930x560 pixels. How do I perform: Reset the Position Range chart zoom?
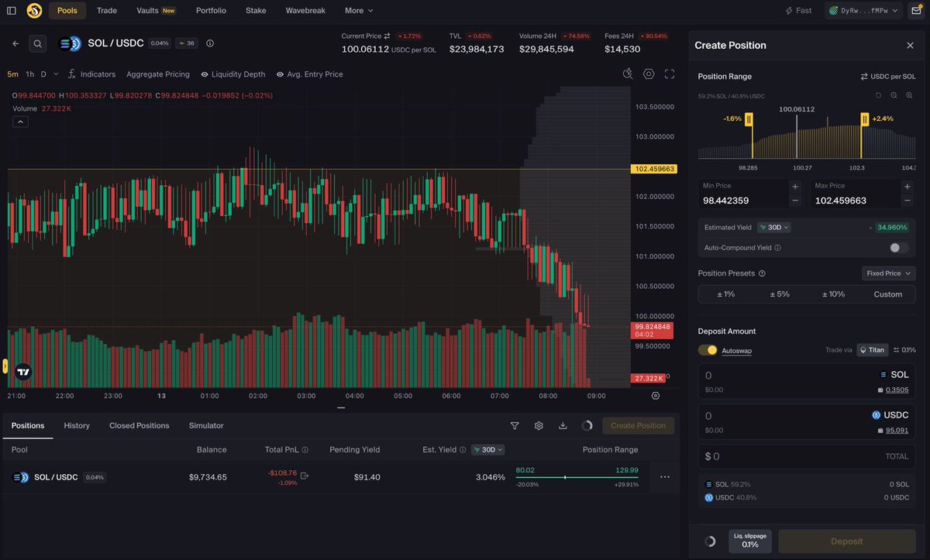[878, 95]
